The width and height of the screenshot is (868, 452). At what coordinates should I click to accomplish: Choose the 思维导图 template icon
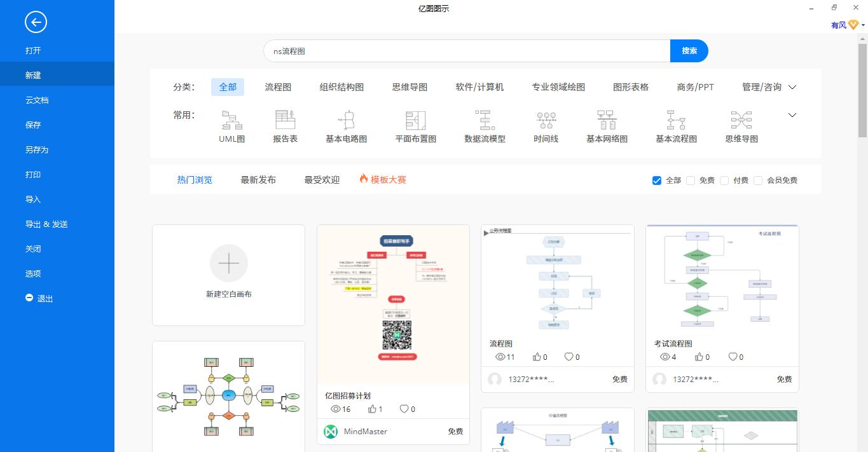click(x=741, y=121)
